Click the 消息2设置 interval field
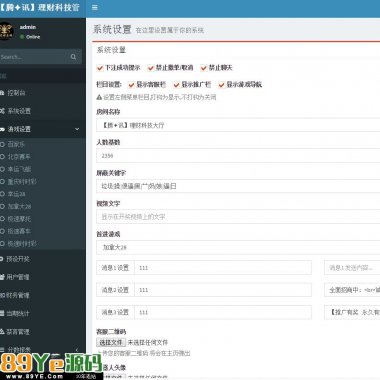 click(223, 290)
